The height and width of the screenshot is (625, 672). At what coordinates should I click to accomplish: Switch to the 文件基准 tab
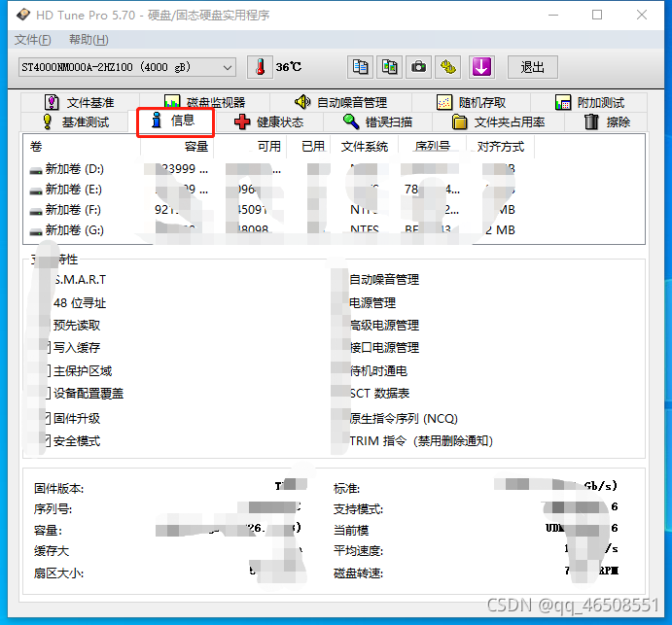click(80, 102)
